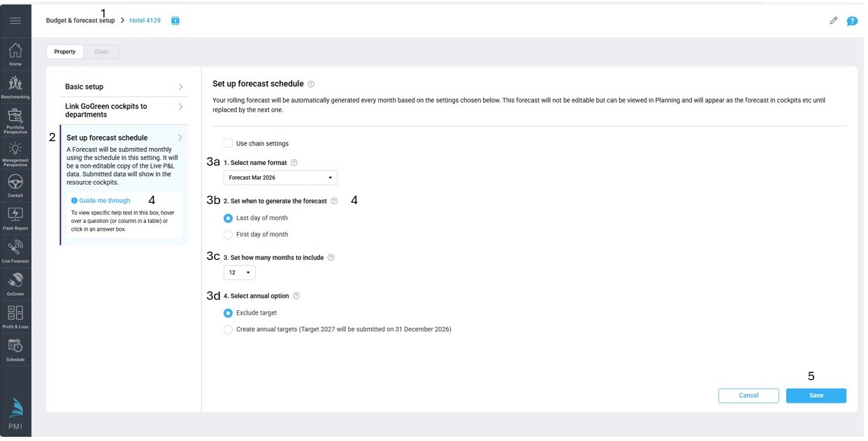The width and height of the screenshot is (868, 441).
Task: Expand the Basic setup section
Action: [123, 87]
